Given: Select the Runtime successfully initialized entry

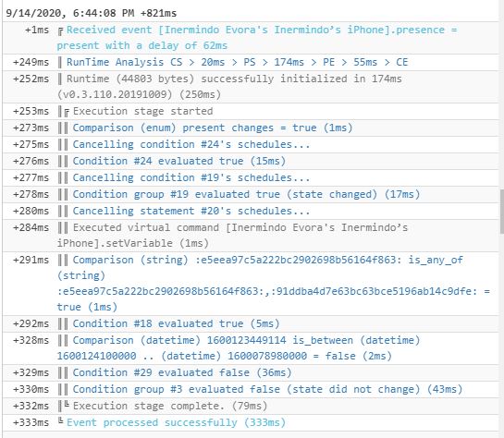Looking at the screenshot, I should [x=229, y=86].
